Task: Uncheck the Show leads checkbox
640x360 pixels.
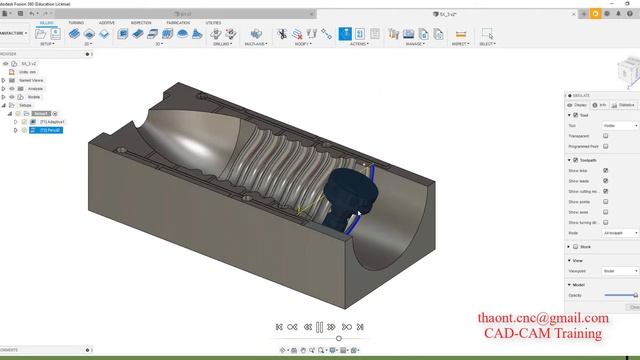Action: [606, 181]
